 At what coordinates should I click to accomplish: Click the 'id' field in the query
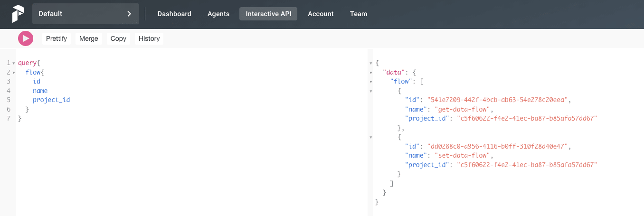coord(37,81)
